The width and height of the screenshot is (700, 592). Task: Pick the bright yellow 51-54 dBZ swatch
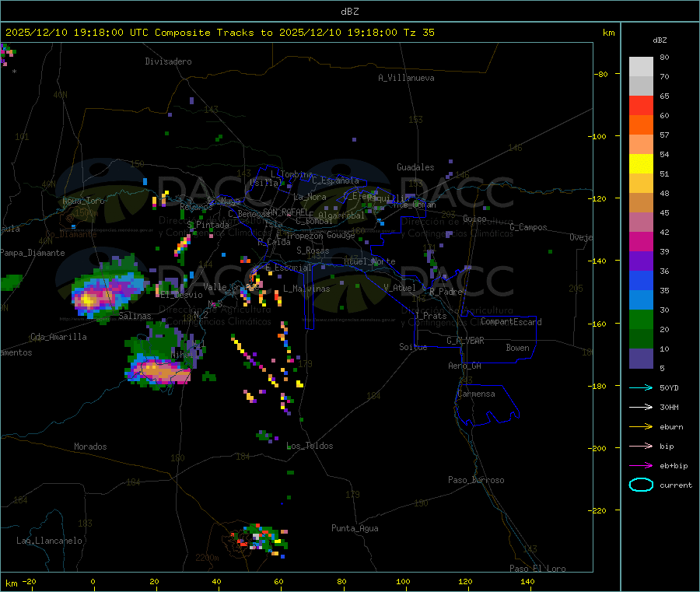point(641,164)
